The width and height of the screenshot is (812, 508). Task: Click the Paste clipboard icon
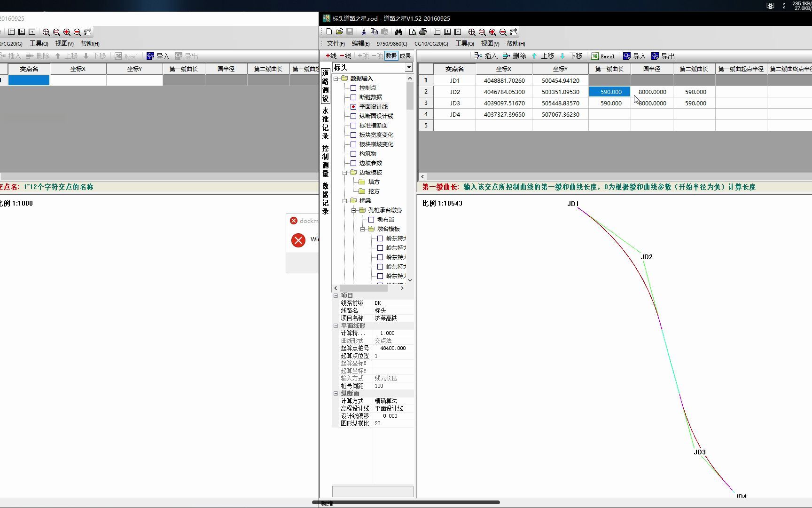[384, 32]
